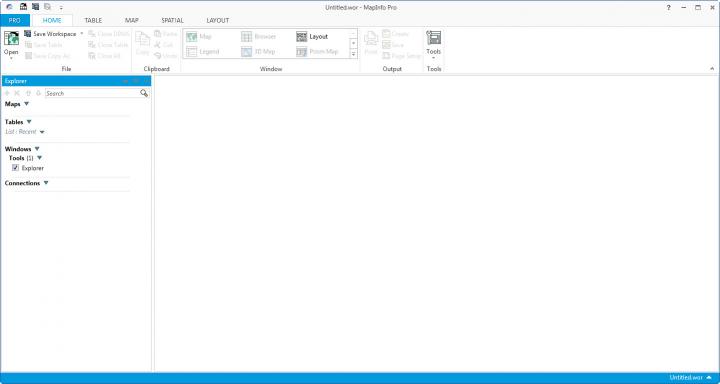Click the Close Table command
720x384 pixels.
point(108,45)
